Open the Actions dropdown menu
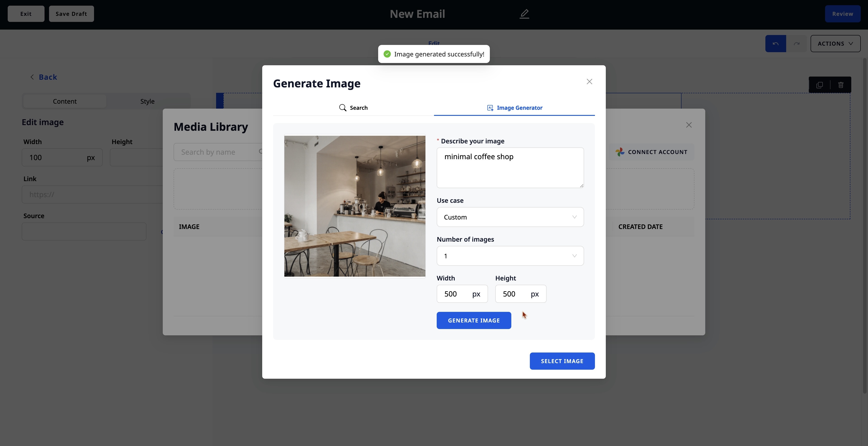The width and height of the screenshot is (868, 446). click(835, 44)
